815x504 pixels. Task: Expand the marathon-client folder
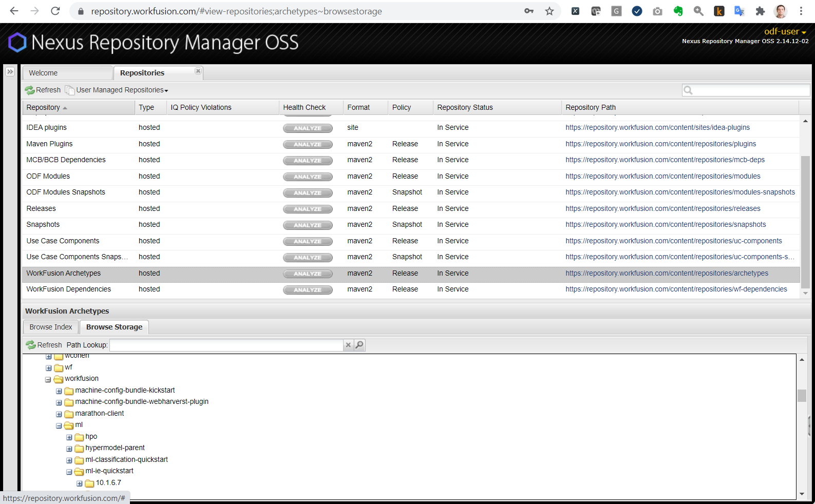(59, 414)
